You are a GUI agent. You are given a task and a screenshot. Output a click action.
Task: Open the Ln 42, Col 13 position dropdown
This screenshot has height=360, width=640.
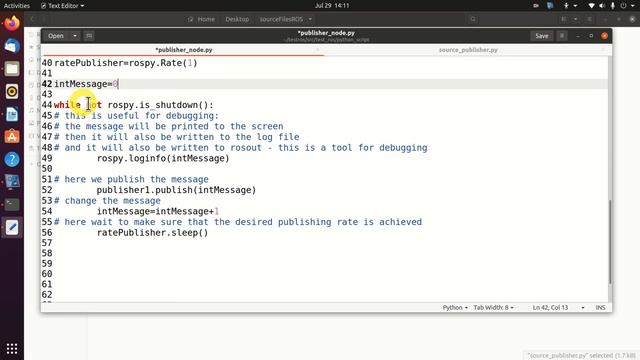558,307
